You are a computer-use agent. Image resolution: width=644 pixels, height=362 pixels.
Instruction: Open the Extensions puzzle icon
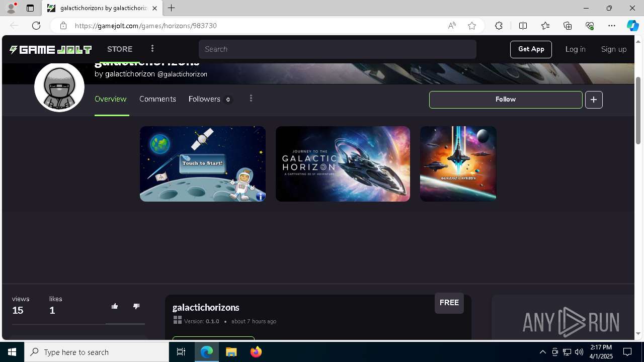click(499, 26)
